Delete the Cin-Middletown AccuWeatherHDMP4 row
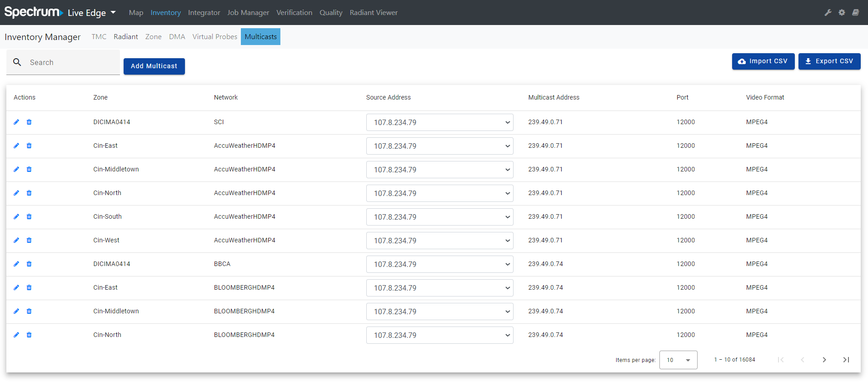The width and height of the screenshot is (868, 382). 29,169
